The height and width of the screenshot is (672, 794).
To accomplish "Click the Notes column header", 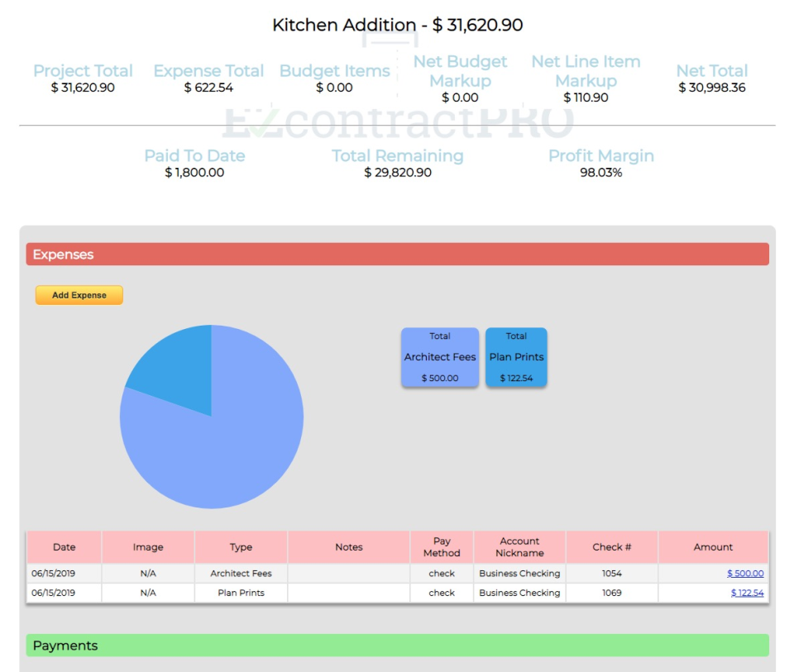I will point(349,547).
